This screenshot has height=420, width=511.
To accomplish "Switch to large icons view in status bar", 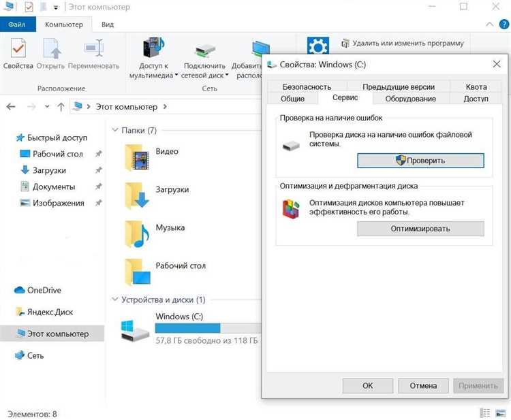I will (x=499, y=413).
